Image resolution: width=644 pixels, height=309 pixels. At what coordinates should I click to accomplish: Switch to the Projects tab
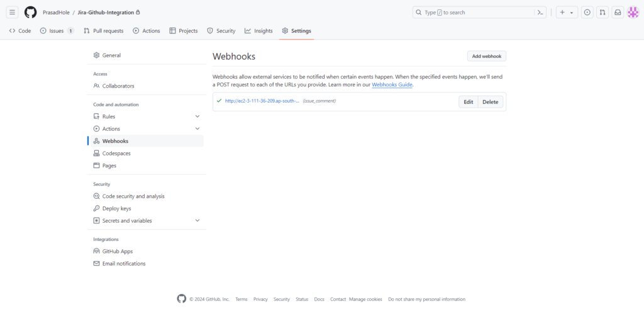pos(184,31)
